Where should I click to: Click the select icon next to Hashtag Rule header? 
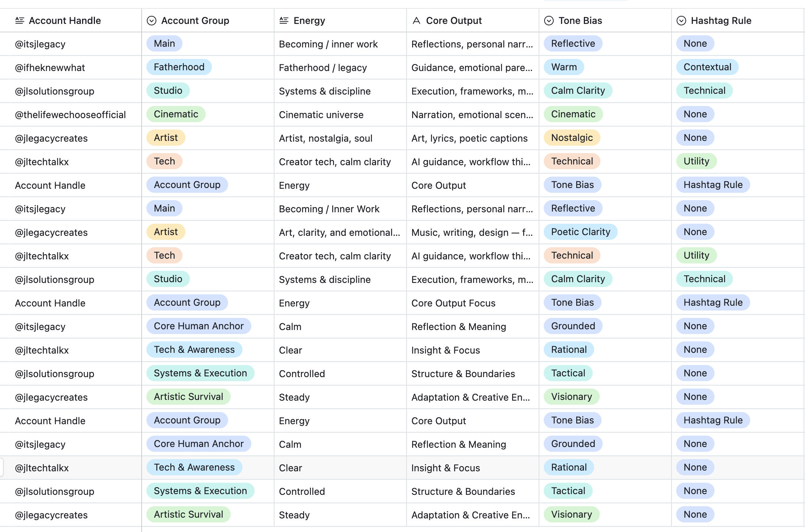coord(682,20)
